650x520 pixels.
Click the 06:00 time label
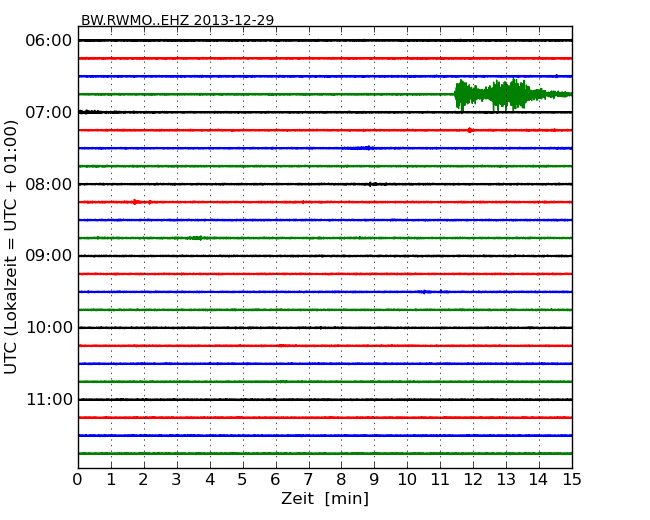click(49, 41)
